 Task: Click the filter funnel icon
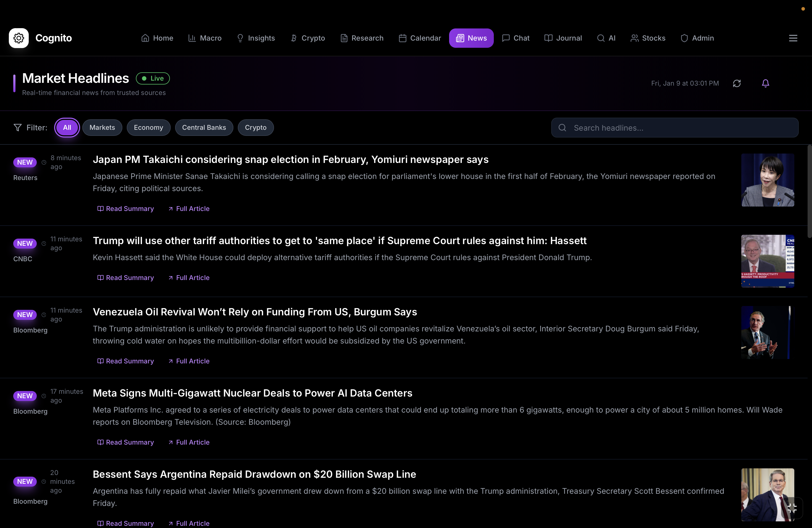(17, 127)
